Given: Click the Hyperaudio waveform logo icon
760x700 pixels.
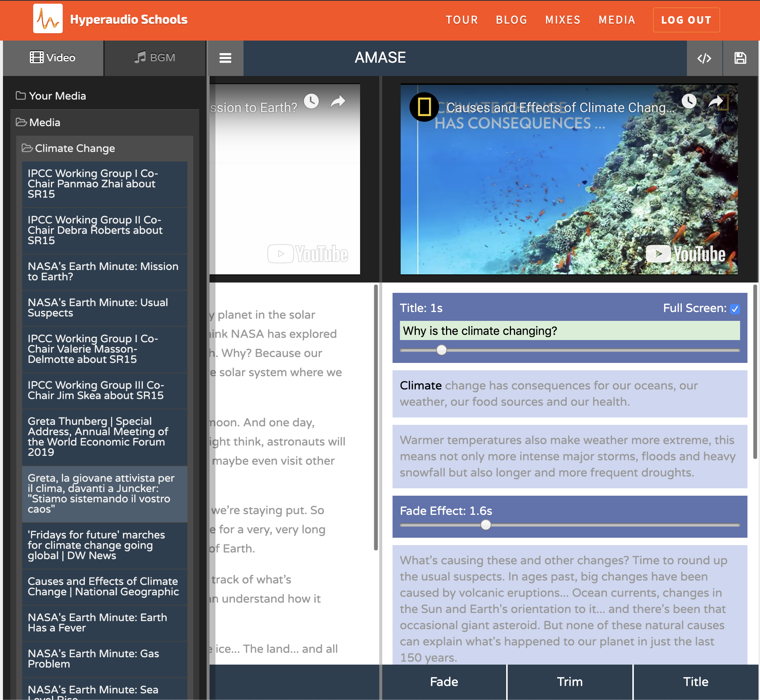Looking at the screenshot, I should 48,18.
